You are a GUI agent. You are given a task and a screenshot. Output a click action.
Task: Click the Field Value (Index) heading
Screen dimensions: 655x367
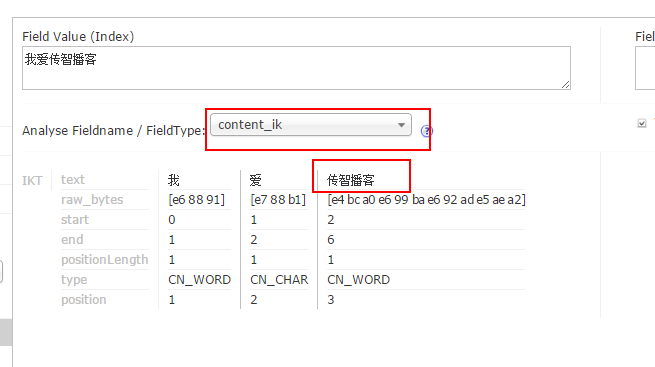(x=78, y=37)
